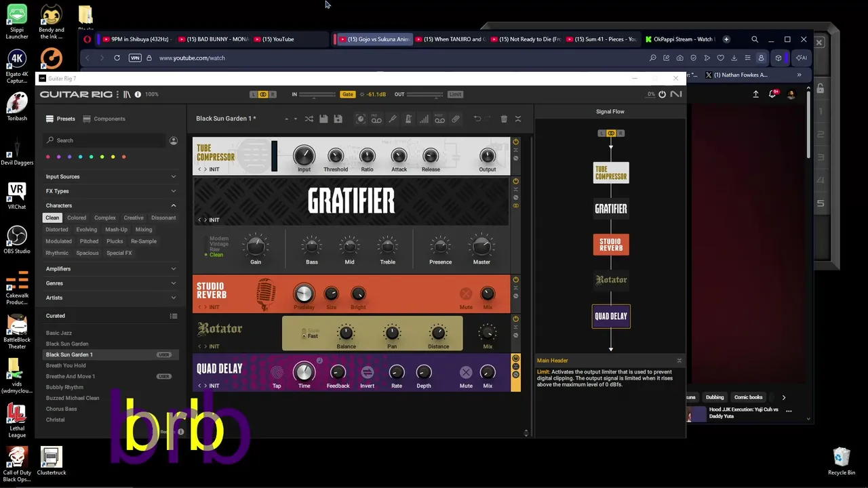Filter by the pink color dot
Screen dimensions: 868x488
point(48,157)
